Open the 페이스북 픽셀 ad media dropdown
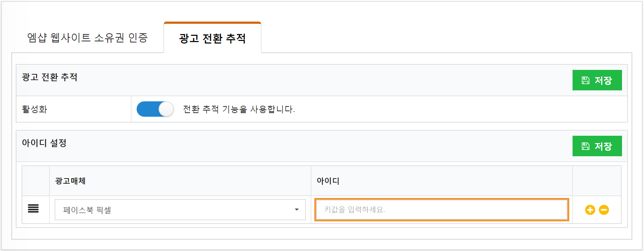Viewport: 644px width, 251px height. [x=180, y=210]
